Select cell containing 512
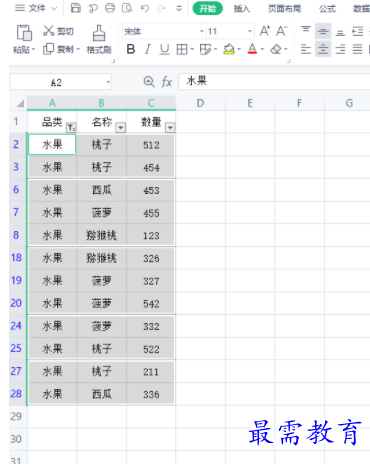370x464 pixels. click(151, 145)
